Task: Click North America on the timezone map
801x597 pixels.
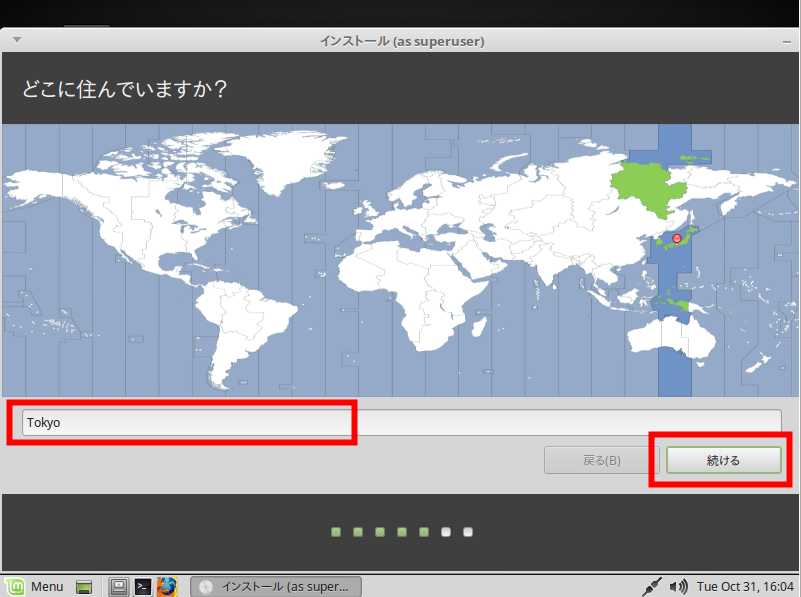Action: [x=130, y=220]
